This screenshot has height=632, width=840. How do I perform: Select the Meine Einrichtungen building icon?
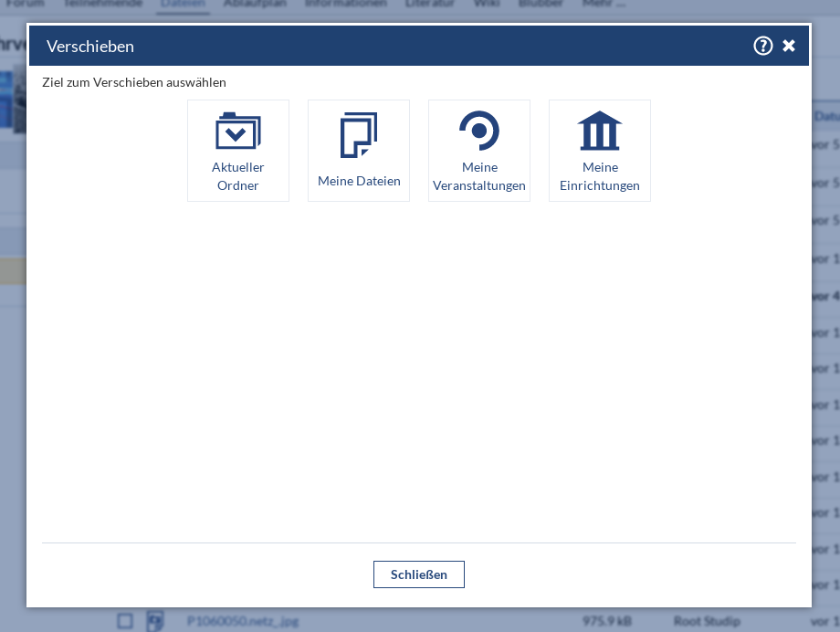pyautogui.click(x=599, y=132)
